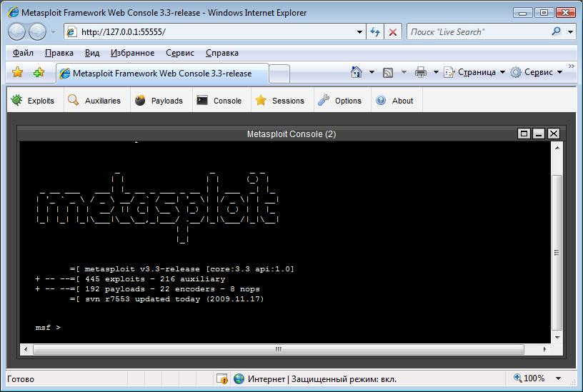Minimize the Metasploit Console panel

(539, 134)
